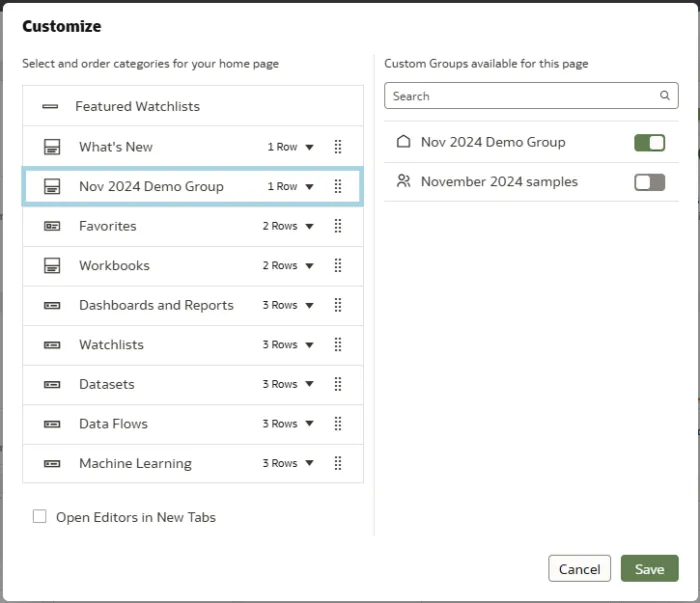Open the What's New row count dropdown

(x=290, y=147)
